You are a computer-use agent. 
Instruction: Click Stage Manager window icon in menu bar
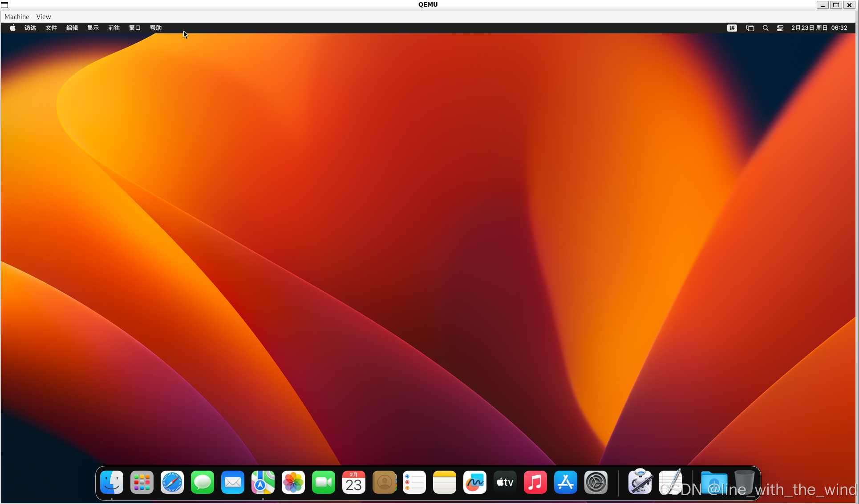[x=750, y=28]
